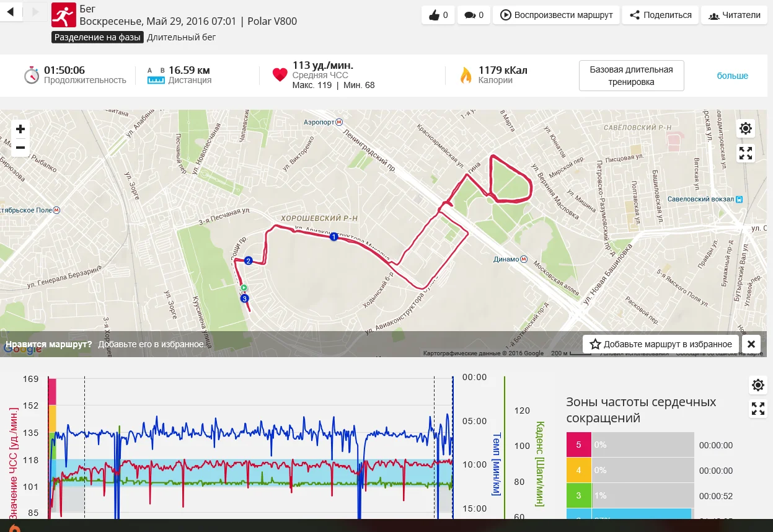Close the favorite route banner
The width and height of the screenshot is (773, 532).
[751, 344]
